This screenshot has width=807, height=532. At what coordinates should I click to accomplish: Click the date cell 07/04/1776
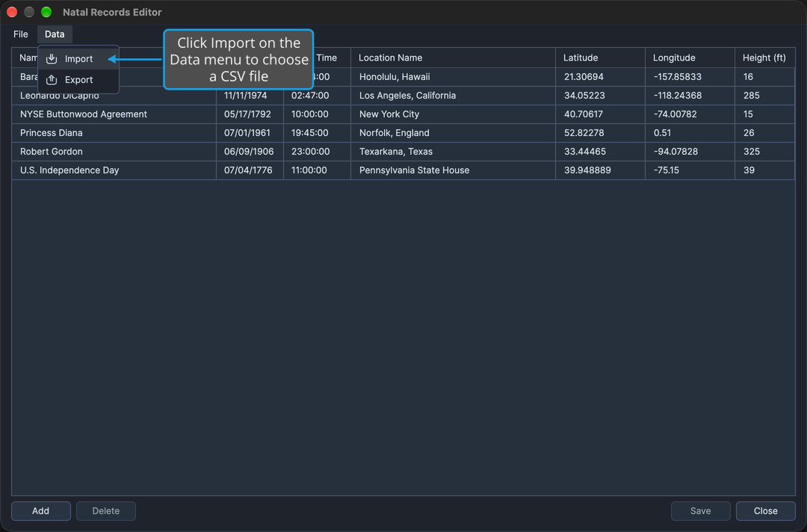point(250,170)
